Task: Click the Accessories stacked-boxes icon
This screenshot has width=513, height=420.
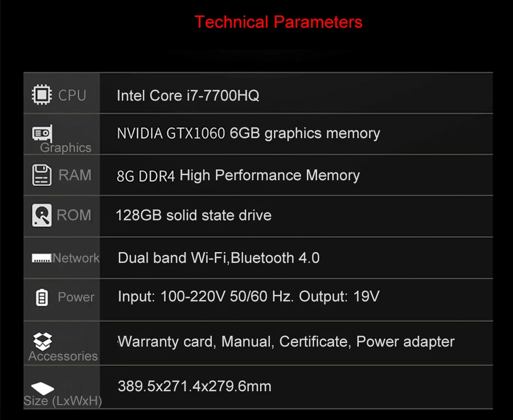Action: 43,341
